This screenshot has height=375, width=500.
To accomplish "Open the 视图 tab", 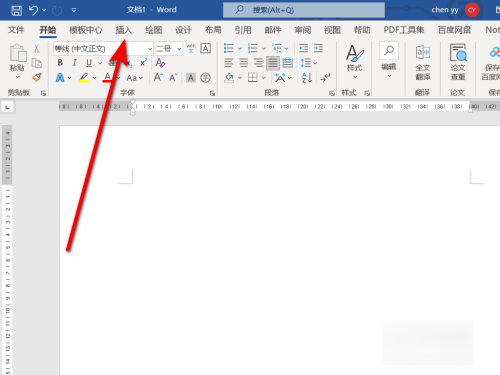I will click(332, 30).
